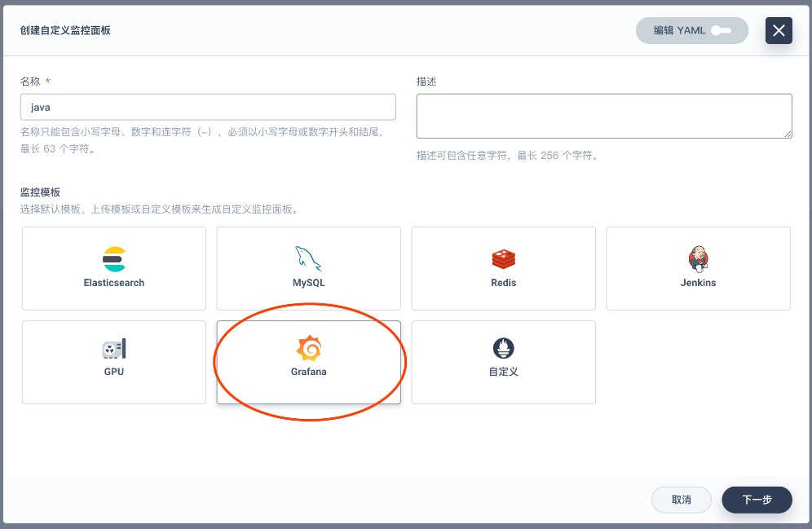Click the Redis red cube icon

point(503,259)
